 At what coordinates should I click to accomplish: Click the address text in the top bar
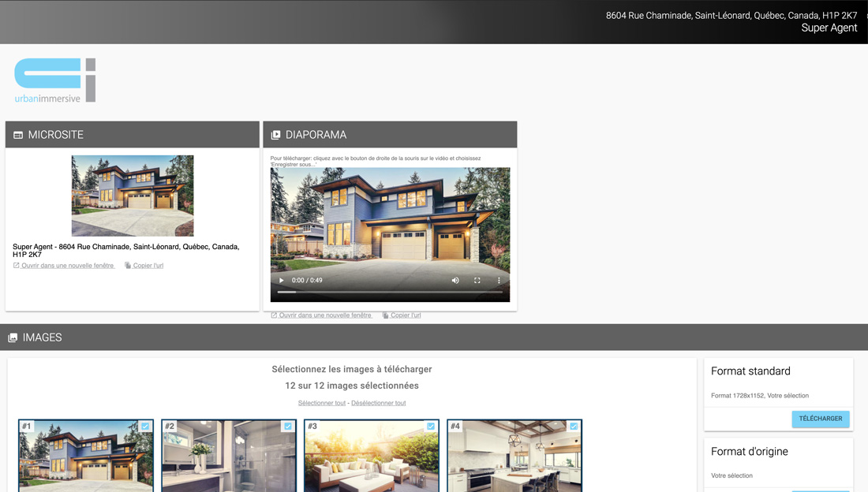[731, 16]
